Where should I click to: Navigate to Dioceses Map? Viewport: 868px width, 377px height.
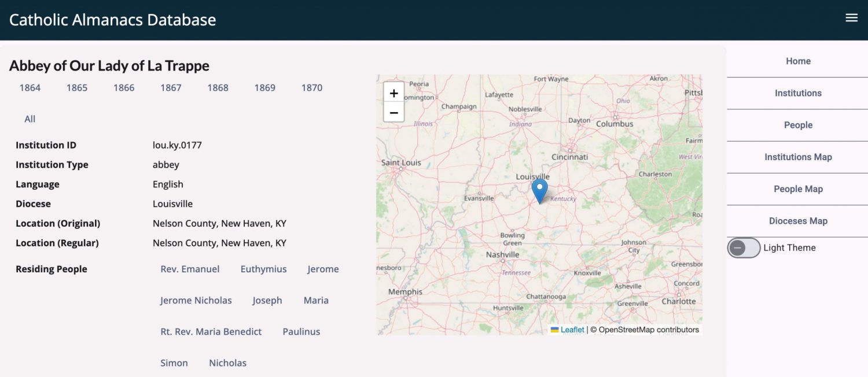pyautogui.click(x=797, y=221)
